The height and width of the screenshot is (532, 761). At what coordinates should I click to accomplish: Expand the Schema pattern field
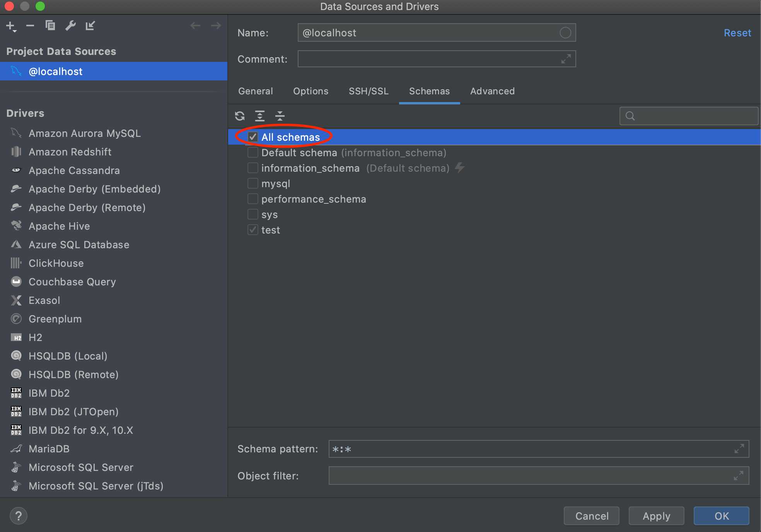739,449
